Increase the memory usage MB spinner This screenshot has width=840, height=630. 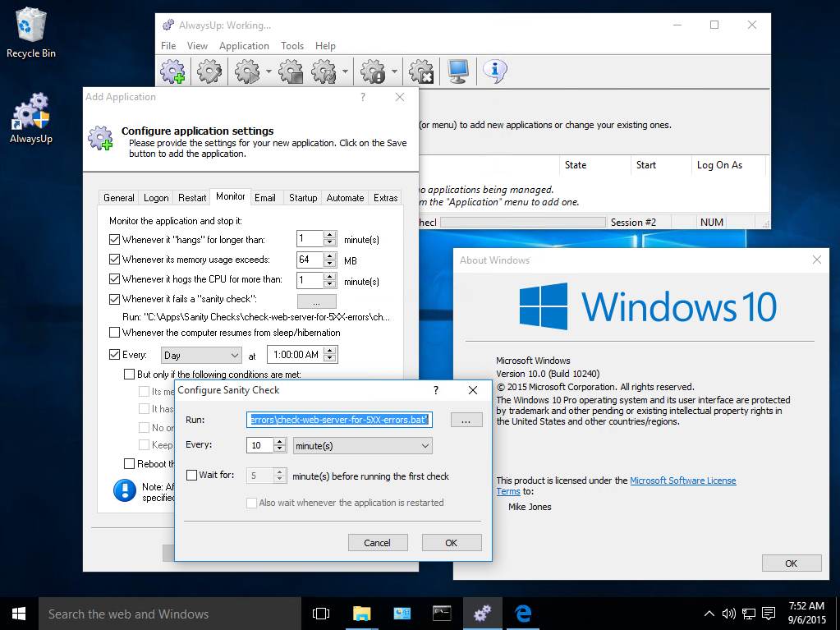click(330, 255)
